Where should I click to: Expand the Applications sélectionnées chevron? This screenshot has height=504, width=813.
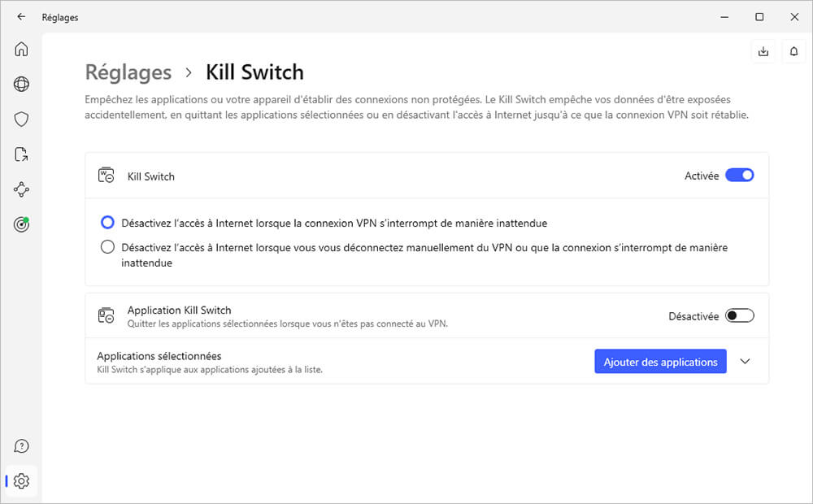745,362
